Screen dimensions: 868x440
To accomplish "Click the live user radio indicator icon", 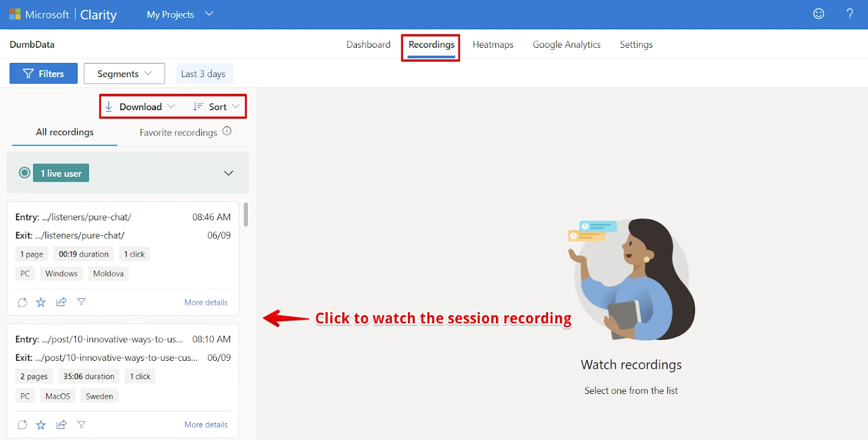I will (24, 173).
